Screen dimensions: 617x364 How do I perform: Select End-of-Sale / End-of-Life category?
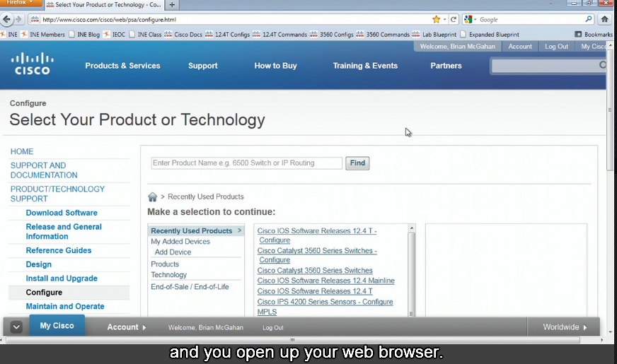pos(190,287)
